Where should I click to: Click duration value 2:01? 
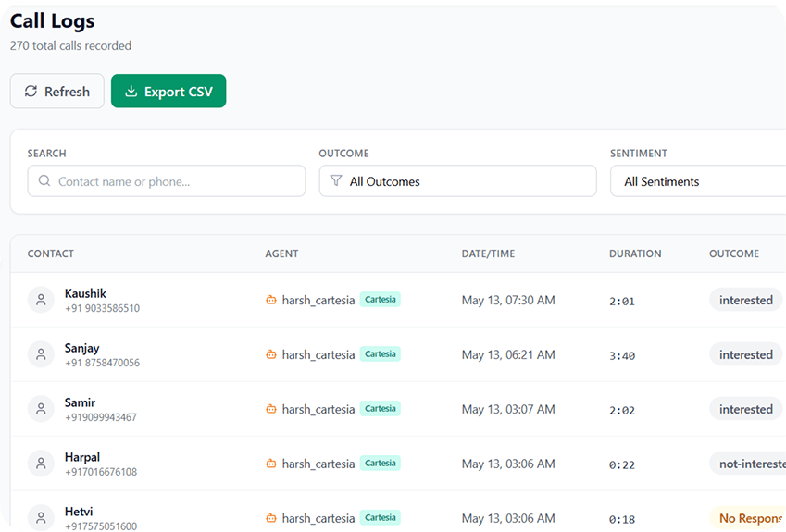click(622, 301)
